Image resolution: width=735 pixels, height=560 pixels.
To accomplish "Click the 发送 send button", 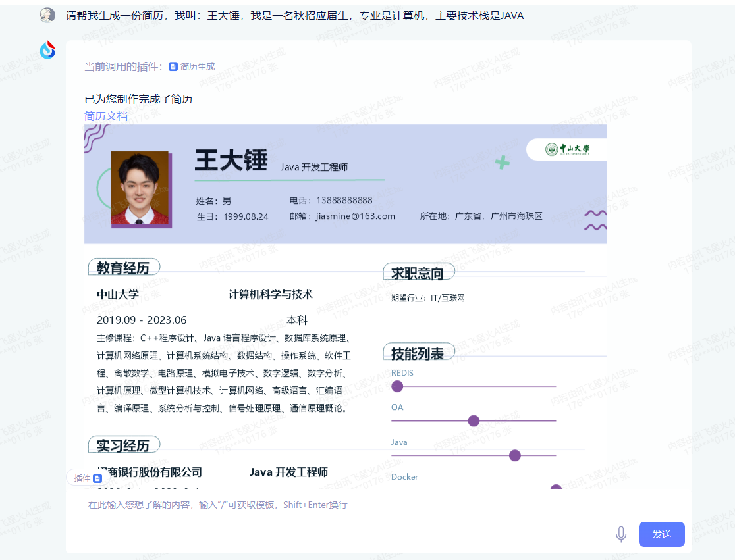I will click(661, 534).
